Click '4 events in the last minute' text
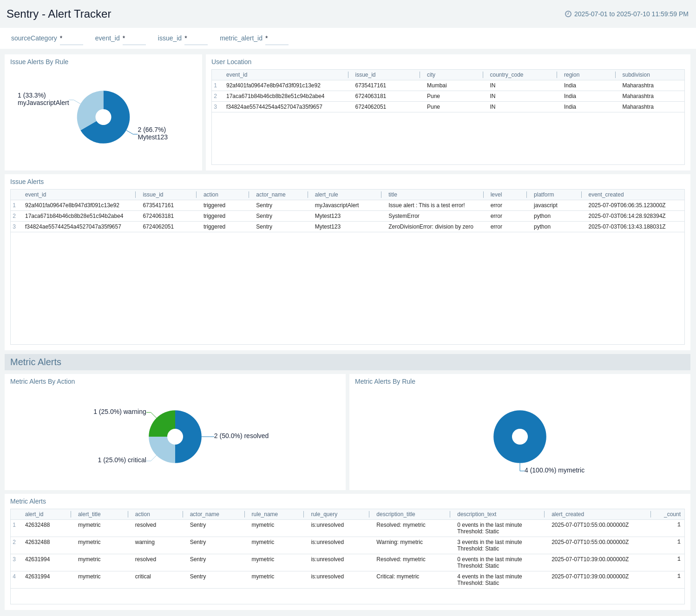Viewport: 696px width, 616px height. point(490,577)
